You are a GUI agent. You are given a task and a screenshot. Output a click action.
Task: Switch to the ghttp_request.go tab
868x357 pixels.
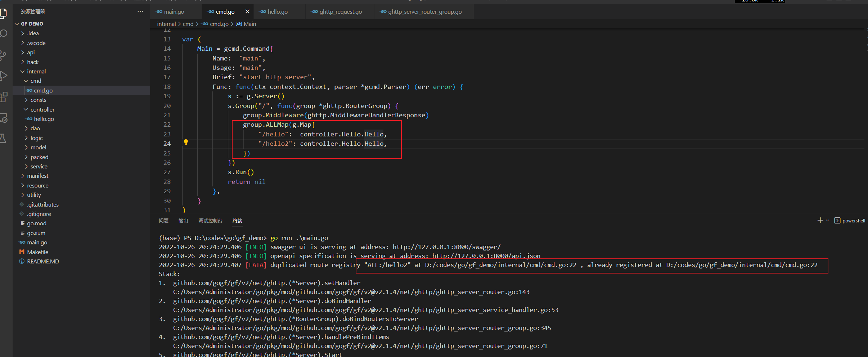pos(340,12)
